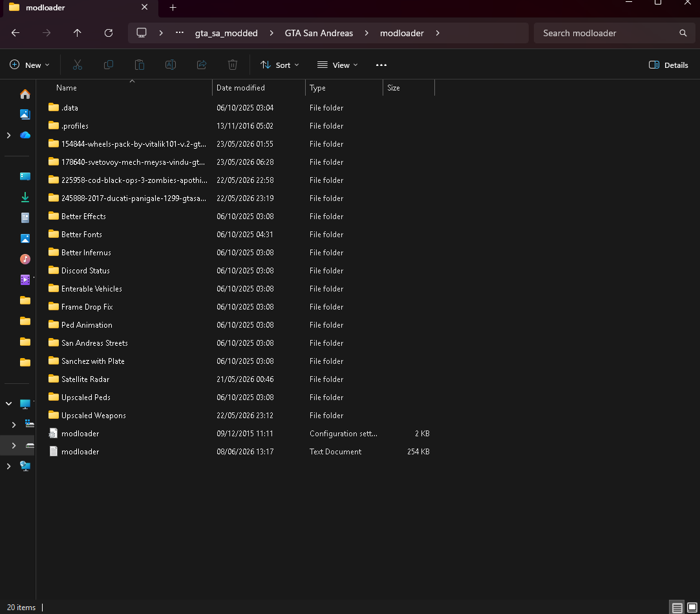Refresh the modloader folder view

pos(109,33)
